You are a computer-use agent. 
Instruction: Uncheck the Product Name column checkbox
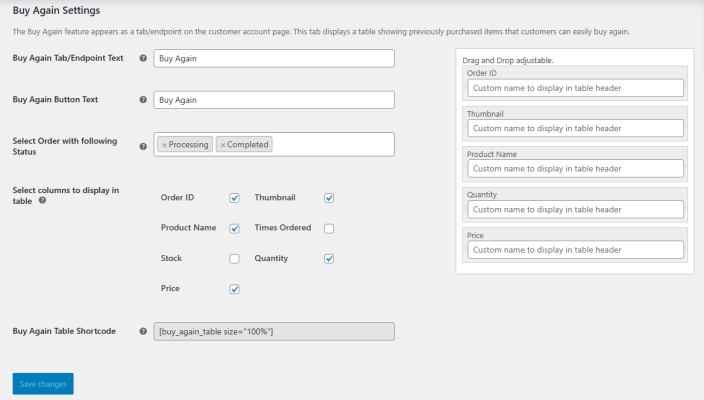(x=234, y=229)
